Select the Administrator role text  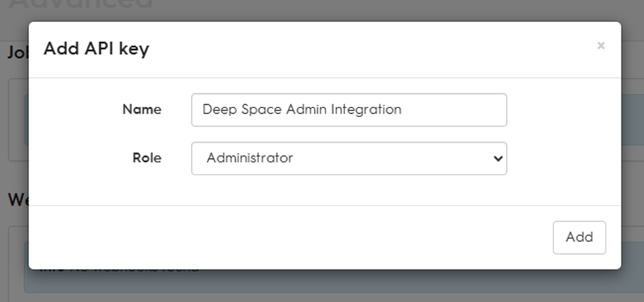pos(249,158)
